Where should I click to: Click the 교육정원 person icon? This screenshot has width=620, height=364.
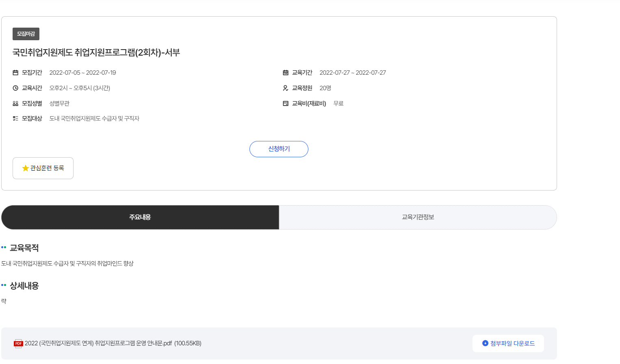tap(286, 88)
